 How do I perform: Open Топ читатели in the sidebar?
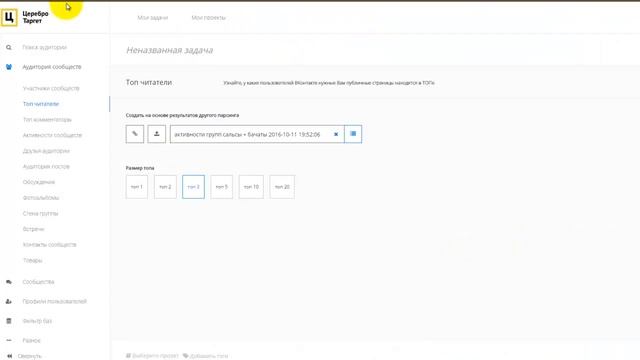tap(41, 104)
